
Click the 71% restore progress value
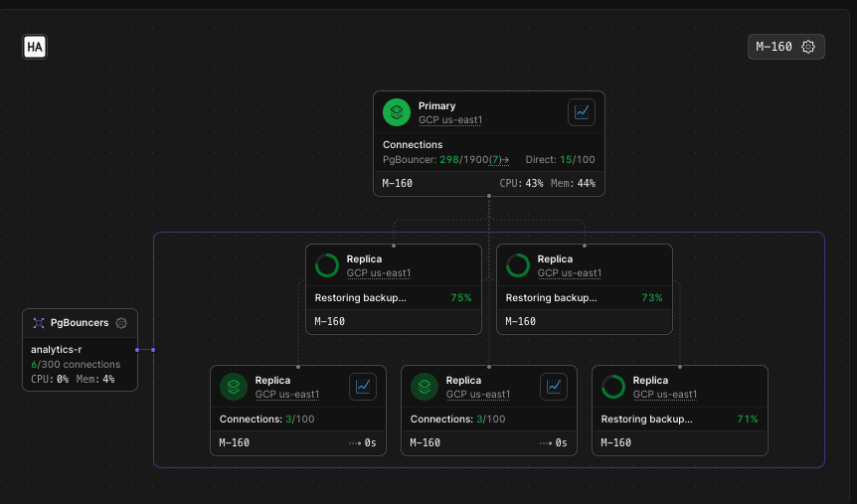coord(748,420)
